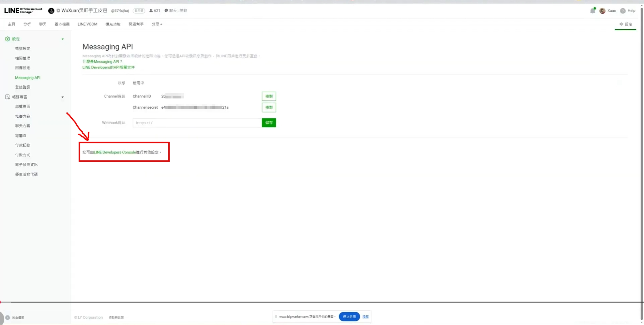Click the followers count icon showing 621
Screen dimensions: 644x325
pyautogui.click(x=151, y=11)
